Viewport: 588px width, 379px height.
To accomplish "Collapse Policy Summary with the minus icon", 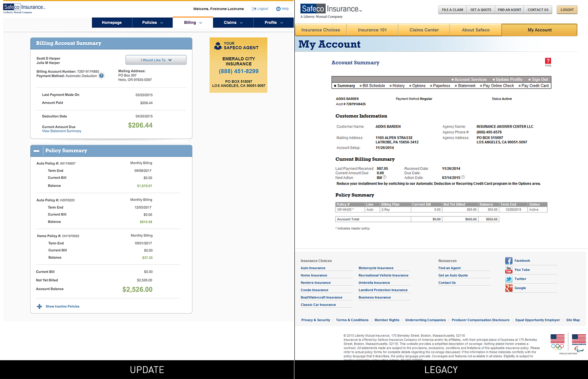I will (x=36, y=151).
